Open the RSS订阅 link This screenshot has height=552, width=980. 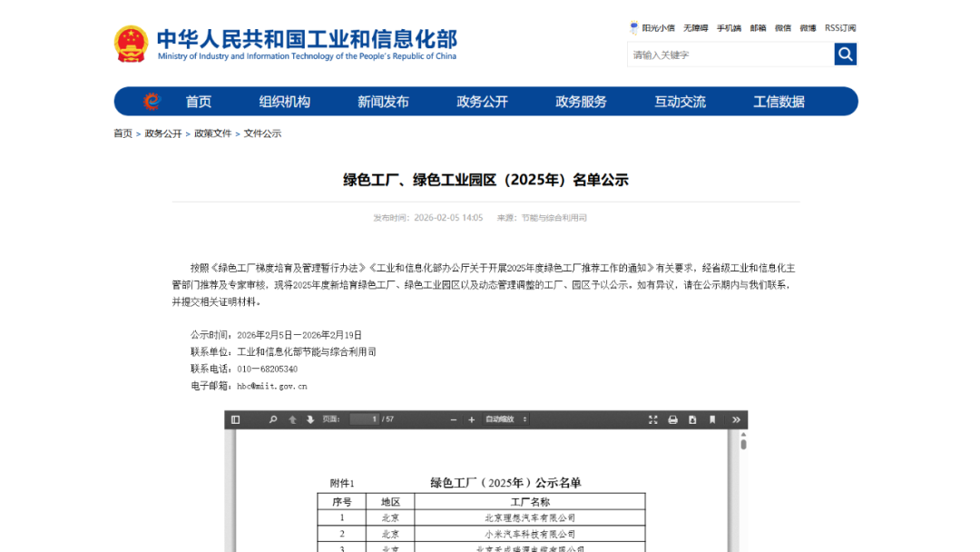pos(840,28)
